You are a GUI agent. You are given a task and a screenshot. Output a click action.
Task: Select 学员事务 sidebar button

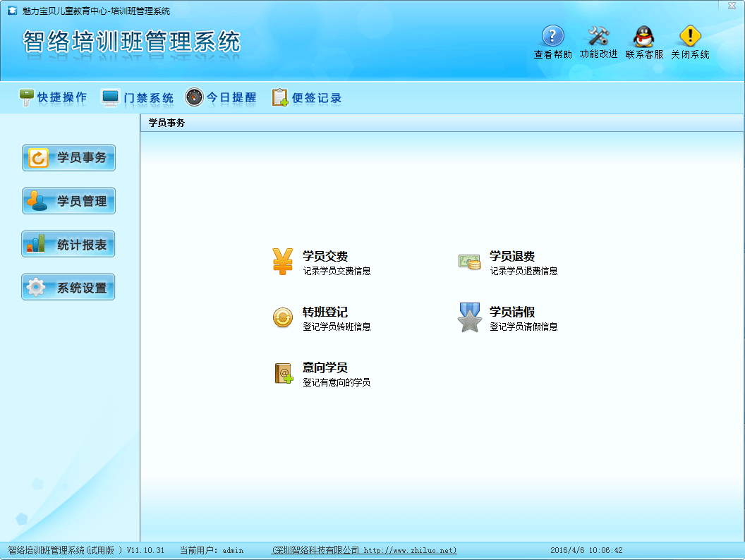(x=68, y=158)
